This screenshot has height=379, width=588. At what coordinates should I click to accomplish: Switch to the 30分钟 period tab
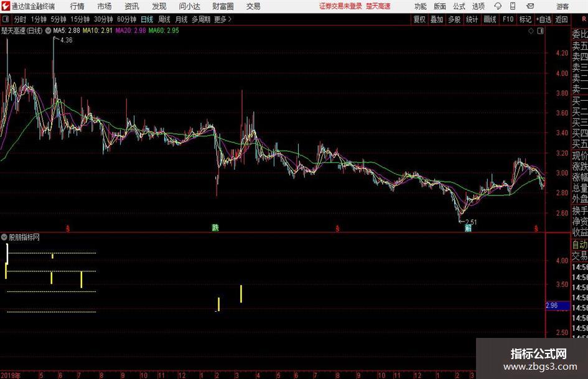pyautogui.click(x=103, y=19)
